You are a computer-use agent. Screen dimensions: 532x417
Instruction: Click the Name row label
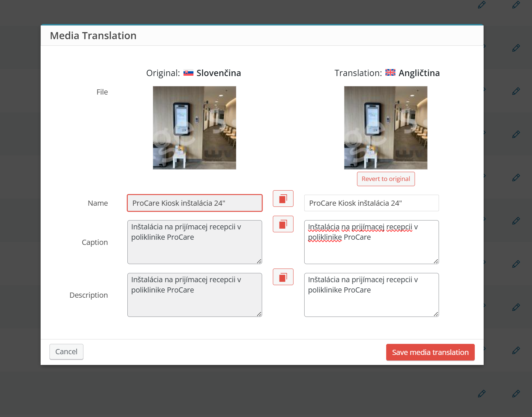(98, 203)
